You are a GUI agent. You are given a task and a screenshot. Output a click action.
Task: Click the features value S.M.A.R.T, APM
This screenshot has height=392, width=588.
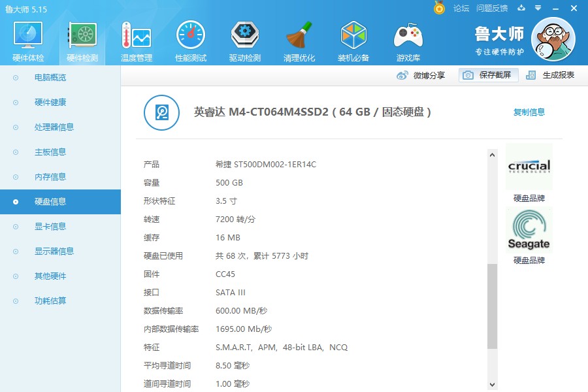click(x=282, y=348)
